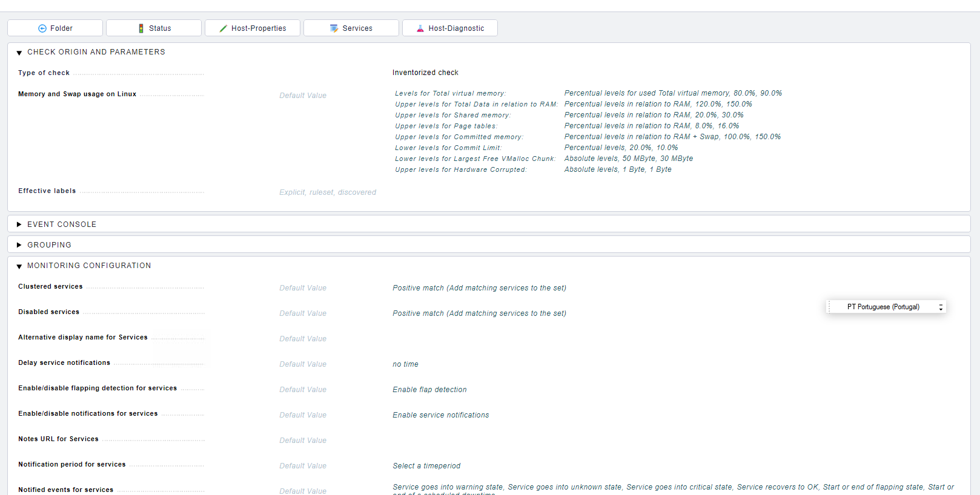Collapse the Monitoring Configuration section
The width and height of the screenshot is (980, 495).
click(x=19, y=266)
